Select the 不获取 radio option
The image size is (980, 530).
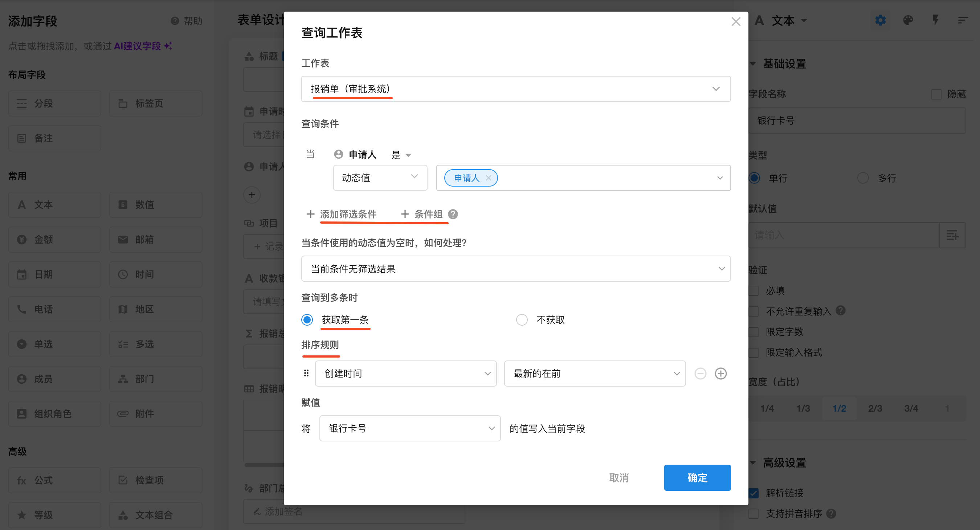click(522, 319)
